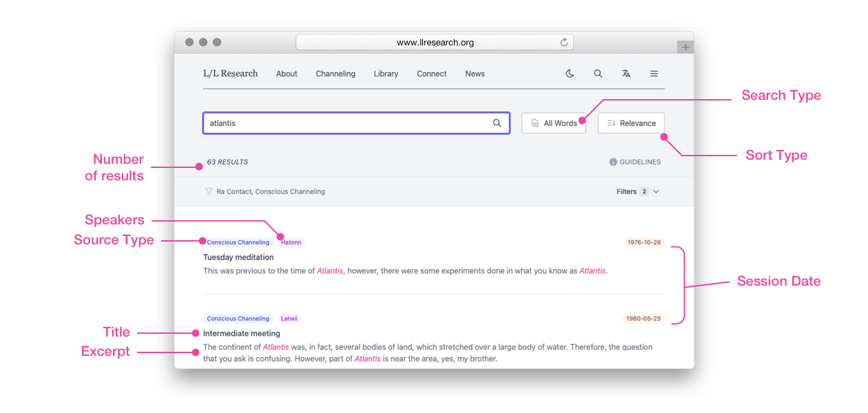Click the browser address bar
868x413 pixels.
(434, 43)
